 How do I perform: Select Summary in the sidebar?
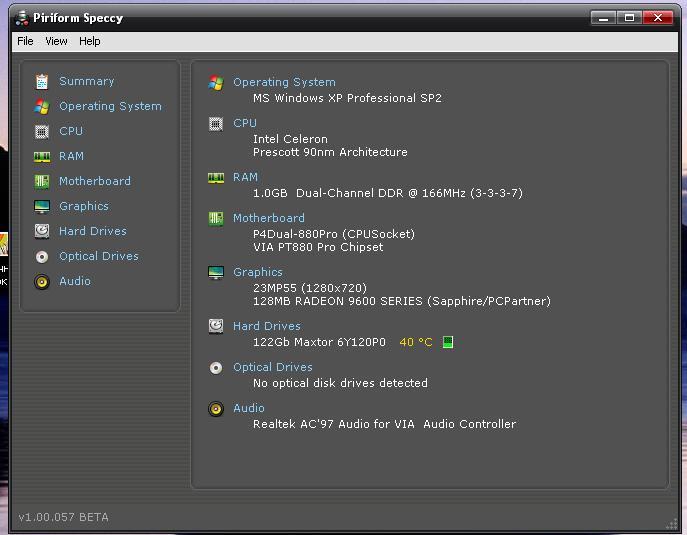click(x=86, y=81)
